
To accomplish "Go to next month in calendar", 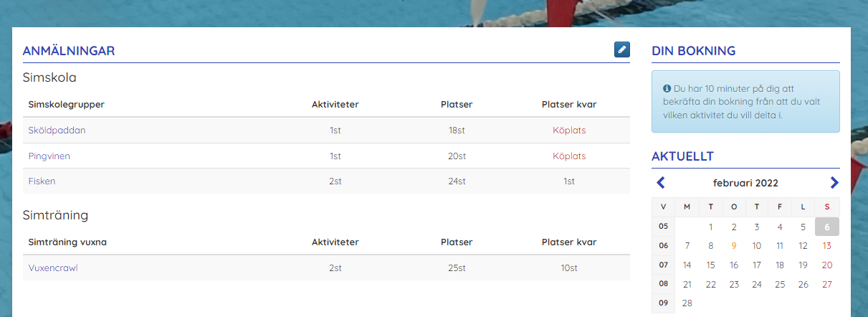I will coord(834,183).
